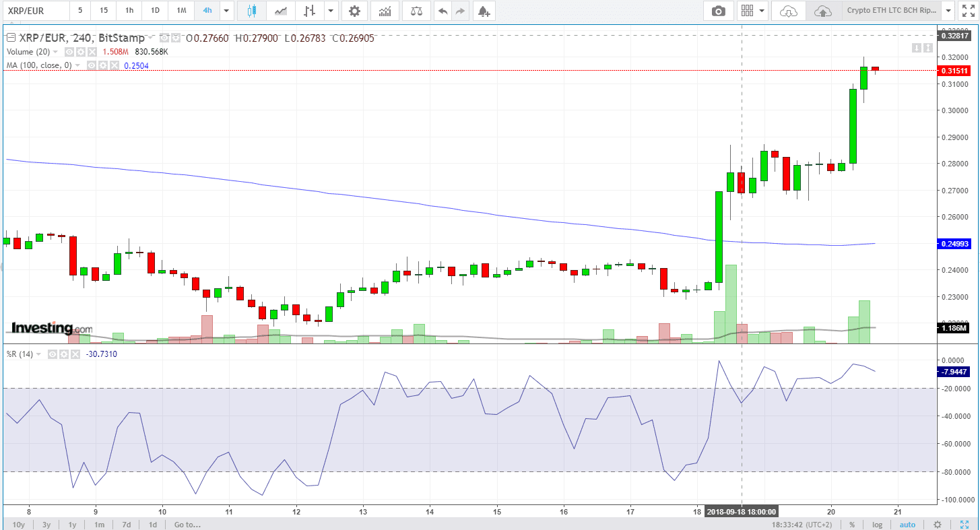Toggle the auto scale option
980x530 pixels.
coord(907,525)
